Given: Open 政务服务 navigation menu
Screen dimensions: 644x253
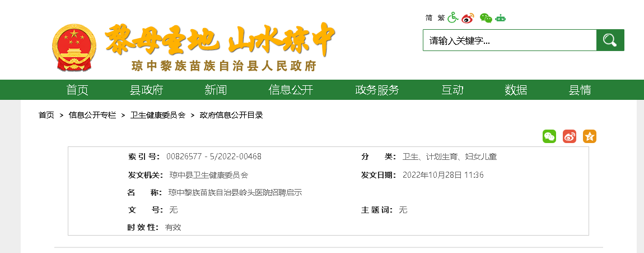Looking at the screenshot, I should point(377,90).
